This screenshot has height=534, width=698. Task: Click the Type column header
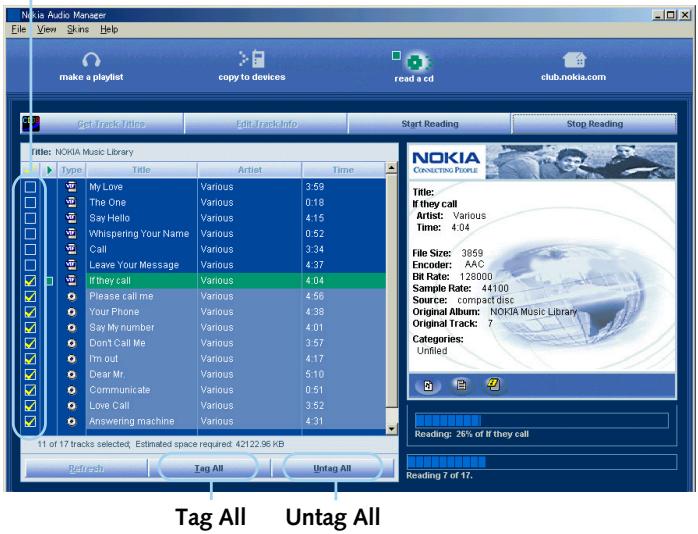click(71, 170)
